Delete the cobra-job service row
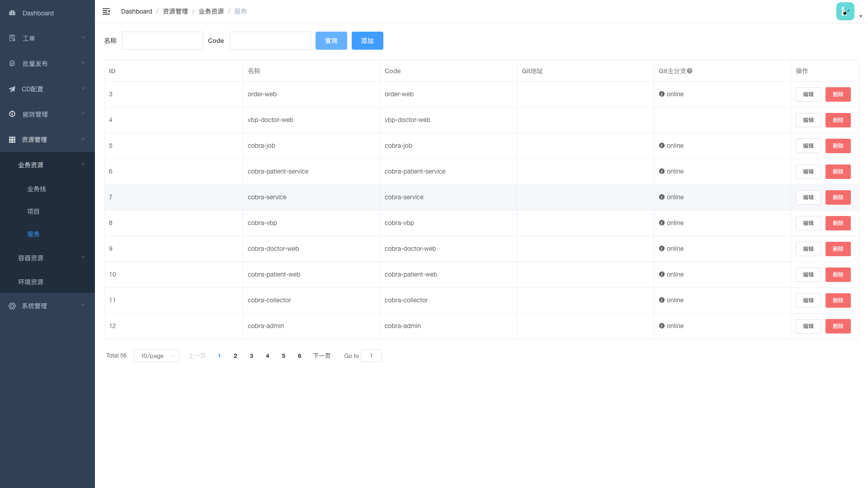The height and width of the screenshot is (488, 868). click(838, 146)
